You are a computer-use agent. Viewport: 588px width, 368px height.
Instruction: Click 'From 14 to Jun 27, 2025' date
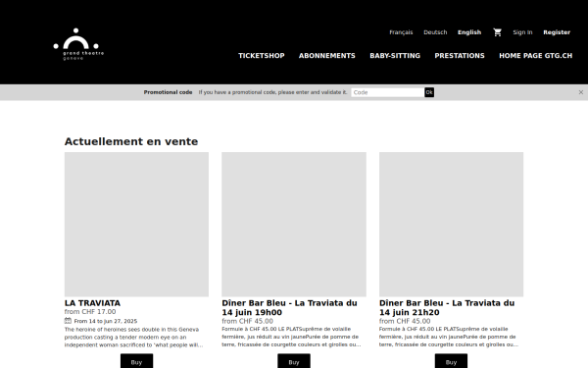106,321
